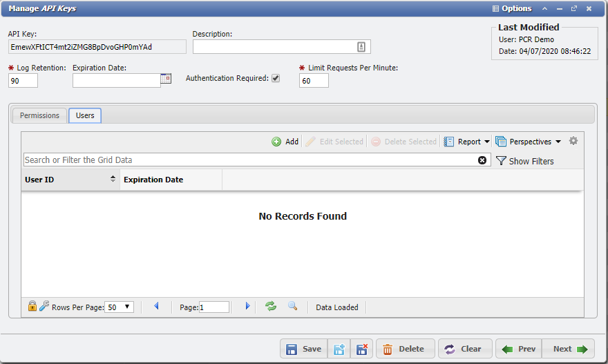This screenshot has height=364, width=608.
Task: Open the Expiration Date calendar picker
Action: (x=166, y=79)
